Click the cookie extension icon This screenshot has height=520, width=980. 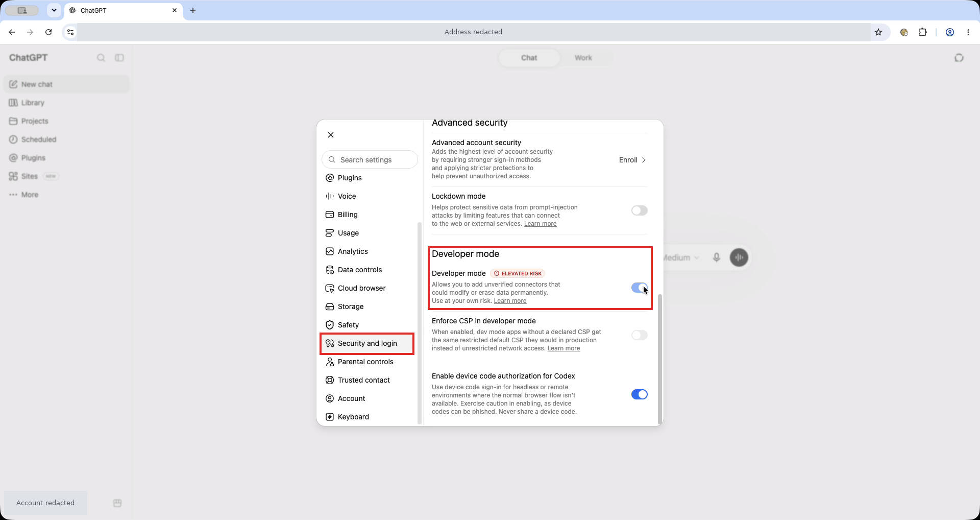[904, 32]
